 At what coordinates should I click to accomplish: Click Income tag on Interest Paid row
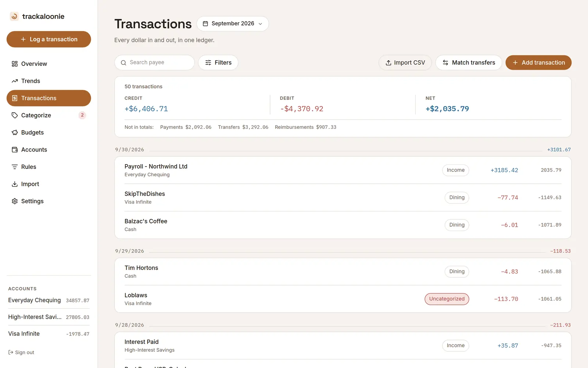(x=456, y=346)
